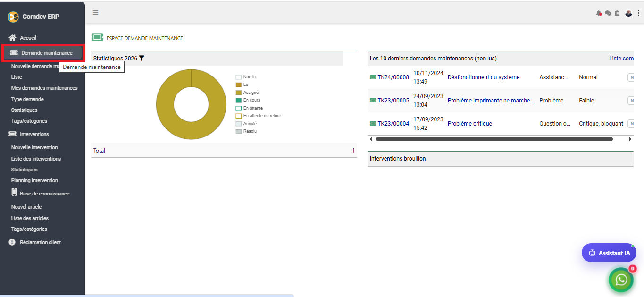This screenshot has width=644, height=297.
Task: Open ticket TK23/00005 link
Action: [x=393, y=101]
